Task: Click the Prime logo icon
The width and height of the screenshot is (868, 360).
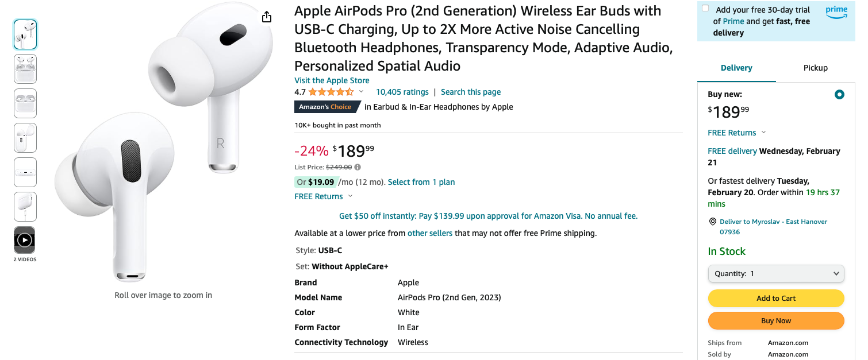Action: 836,13
